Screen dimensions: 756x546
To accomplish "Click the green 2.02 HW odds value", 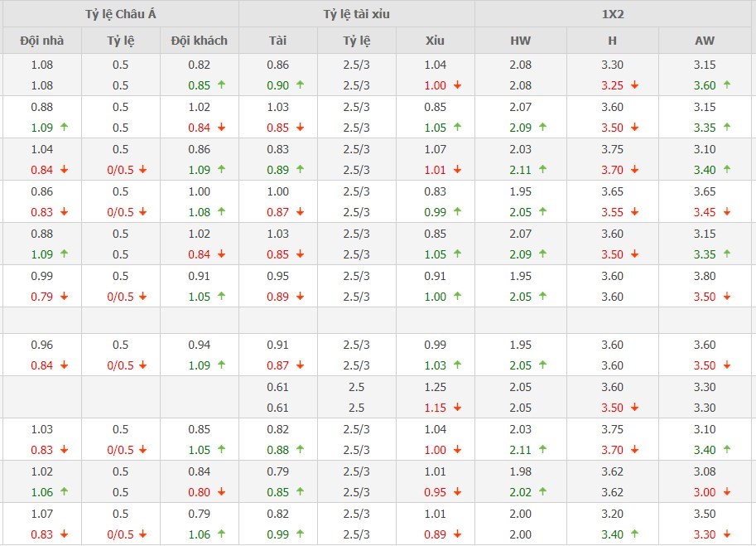I will click(520, 492).
